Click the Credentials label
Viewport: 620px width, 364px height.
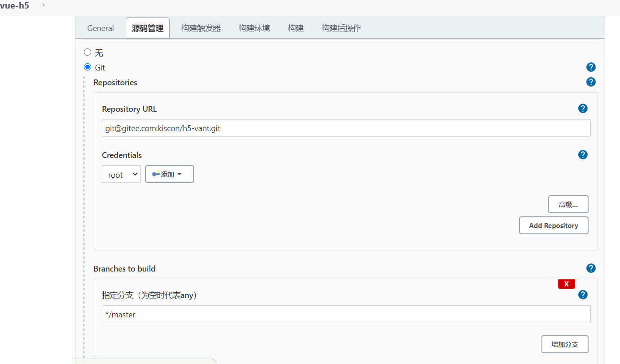122,155
